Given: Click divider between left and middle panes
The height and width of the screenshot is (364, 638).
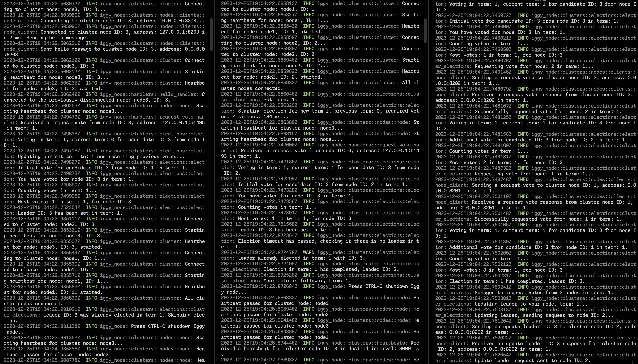Looking at the screenshot, I should pyautogui.click(x=214, y=182).
